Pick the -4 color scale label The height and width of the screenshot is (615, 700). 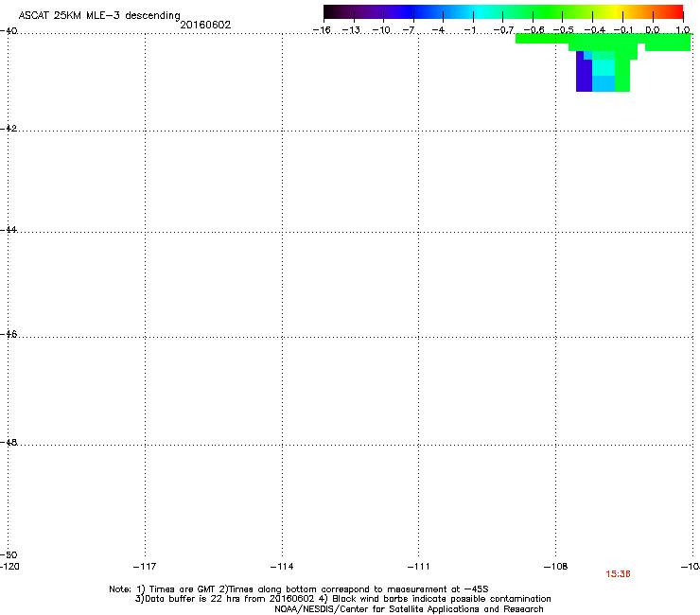pos(439,30)
